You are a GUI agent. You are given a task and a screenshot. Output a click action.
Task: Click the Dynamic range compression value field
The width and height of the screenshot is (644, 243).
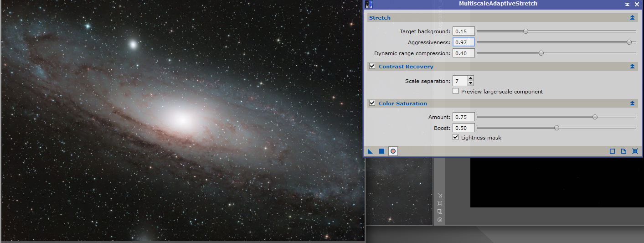click(x=464, y=53)
